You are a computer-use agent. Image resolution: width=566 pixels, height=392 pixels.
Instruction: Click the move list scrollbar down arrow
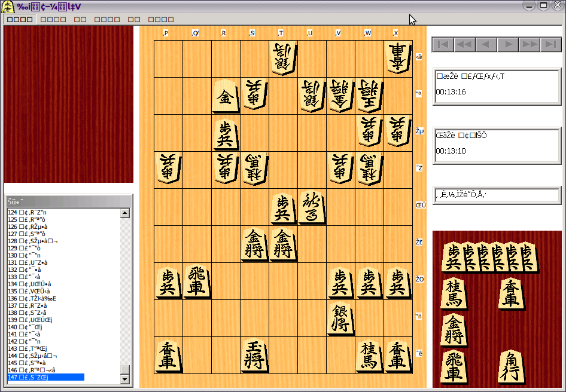pyautogui.click(x=125, y=379)
